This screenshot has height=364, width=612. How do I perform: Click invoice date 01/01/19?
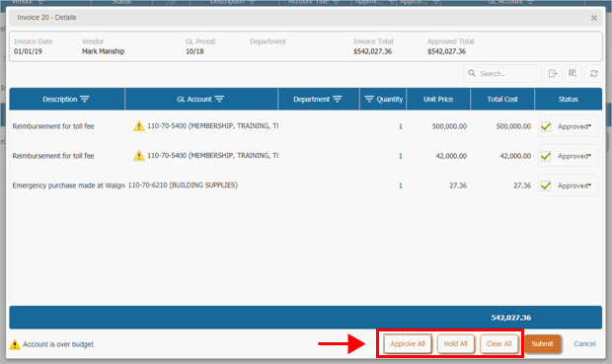[28, 51]
